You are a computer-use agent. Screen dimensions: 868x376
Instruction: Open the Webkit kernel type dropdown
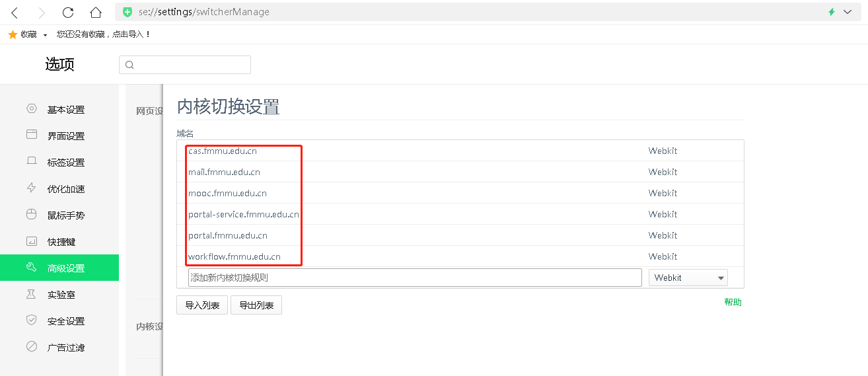pyautogui.click(x=688, y=278)
